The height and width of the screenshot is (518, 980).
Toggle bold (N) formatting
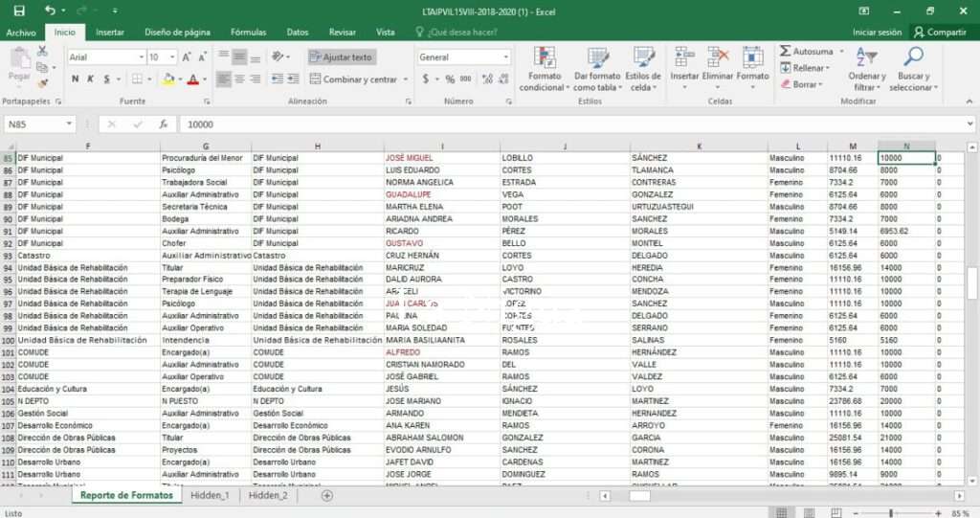[x=76, y=79]
